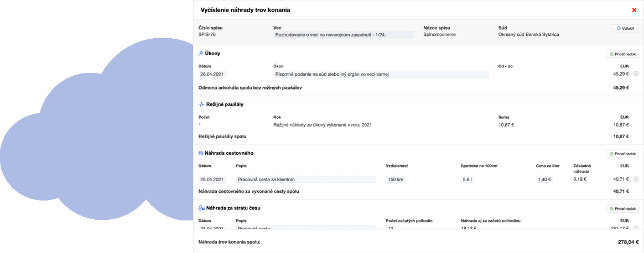
Task: Add a row in Náhrada za stratu času
Action: click(x=622, y=209)
